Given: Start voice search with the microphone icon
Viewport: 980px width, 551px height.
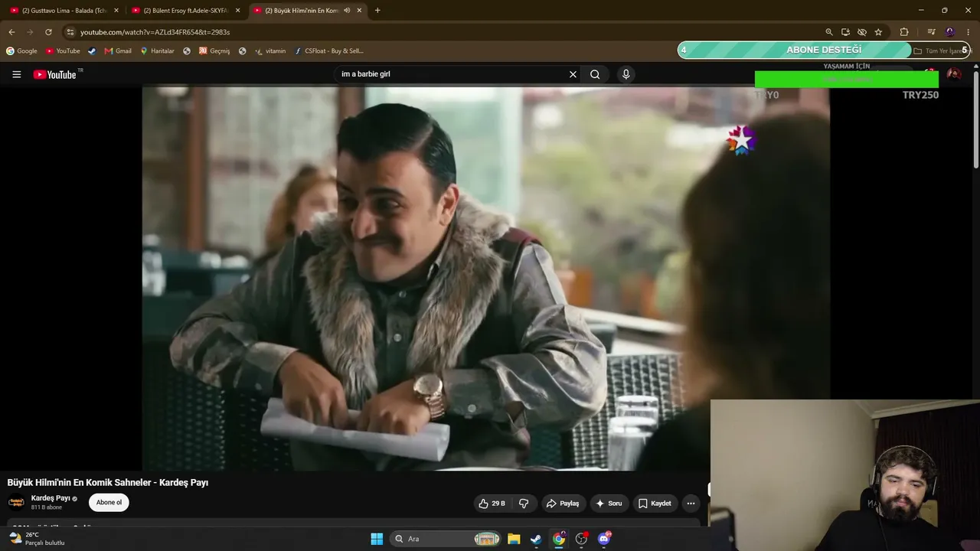Looking at the screenshot, I should tap(626, 74).
